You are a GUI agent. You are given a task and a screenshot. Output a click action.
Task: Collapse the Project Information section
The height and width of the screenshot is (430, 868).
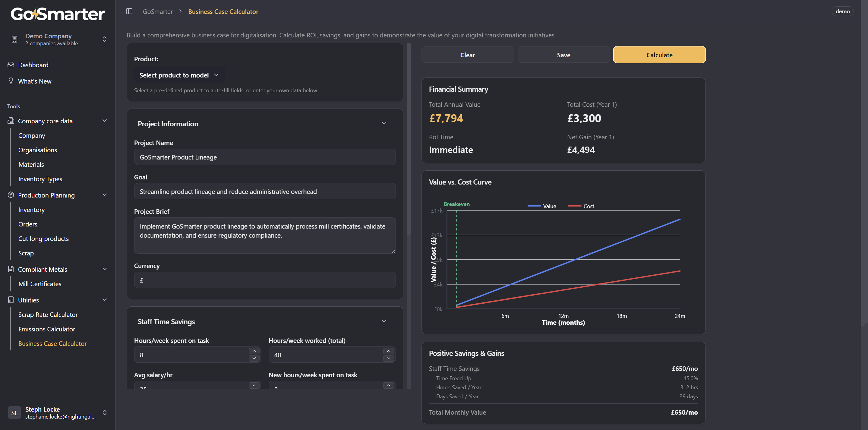(x=384, y=123)
